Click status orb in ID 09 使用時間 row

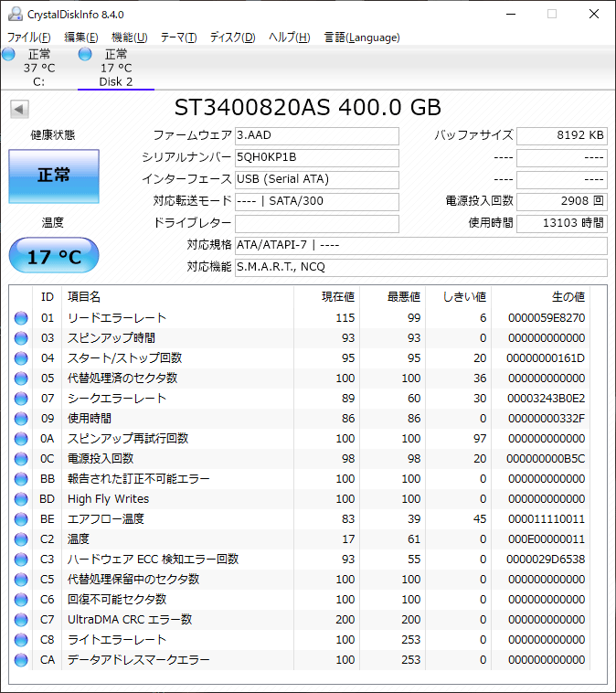(21, 419)
